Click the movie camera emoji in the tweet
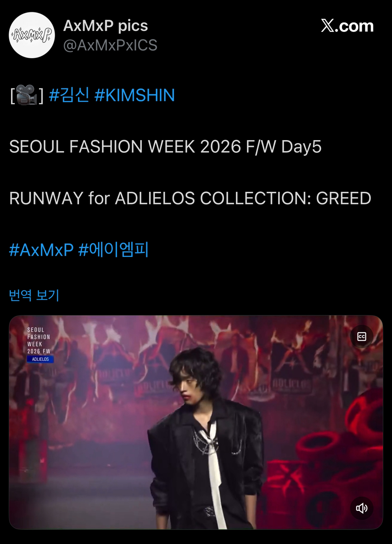 27,95
